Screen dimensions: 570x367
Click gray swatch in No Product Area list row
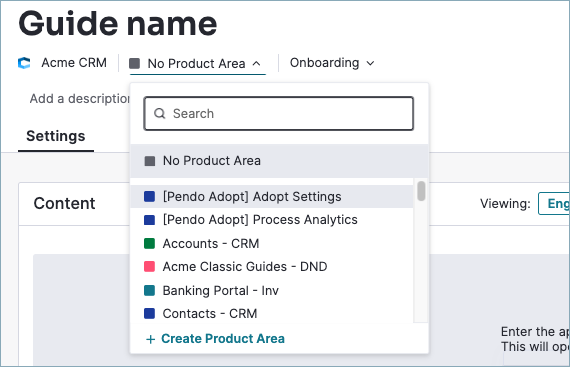pos(150,161)
